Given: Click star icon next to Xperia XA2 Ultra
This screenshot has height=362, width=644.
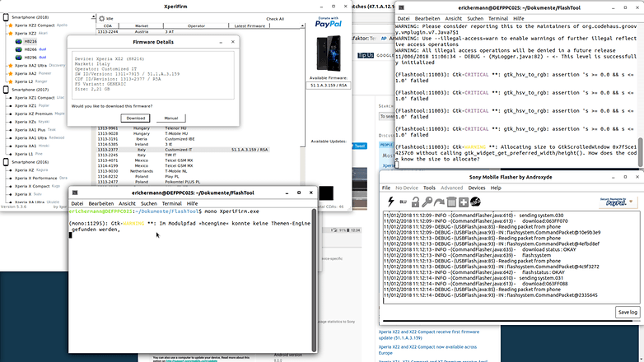Looking at the screenshot, I should click(x=11, y=66).
